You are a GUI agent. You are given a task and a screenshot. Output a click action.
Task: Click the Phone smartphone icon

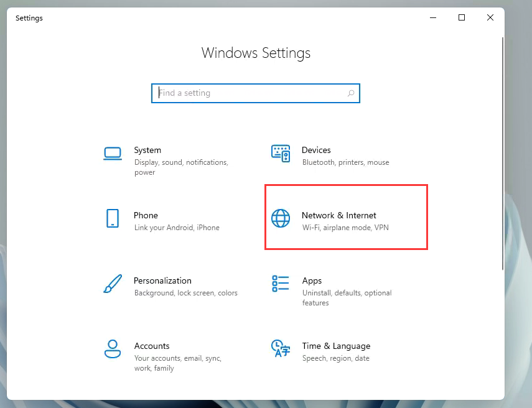113,218
